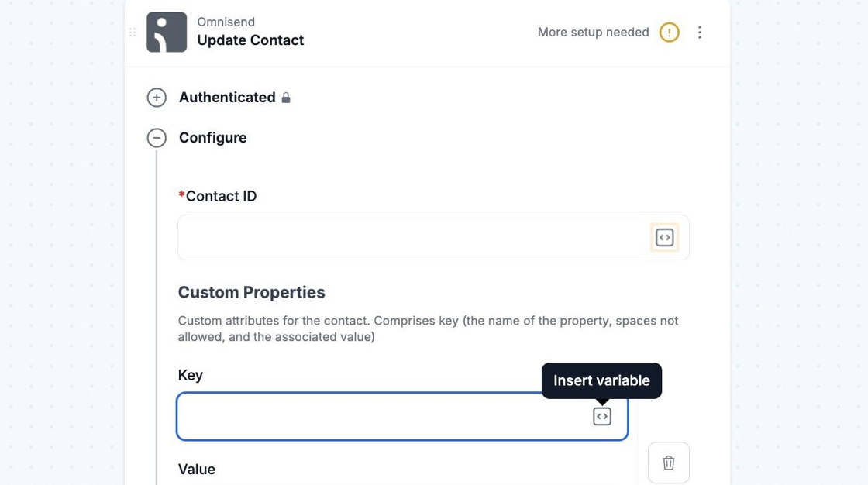Click inside the Key input field
Viewport: 868px width, 485px height.
pyautogui.click(x=380, y=417)
